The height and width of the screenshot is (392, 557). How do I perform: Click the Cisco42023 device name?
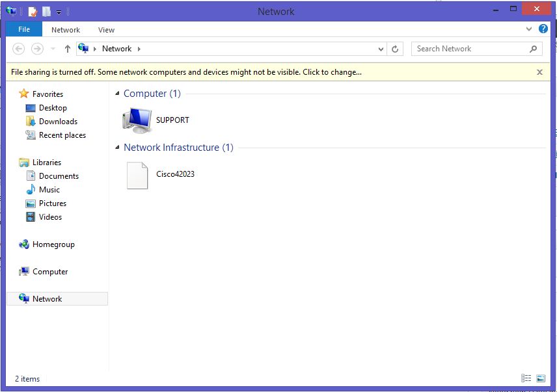coord(176,174)
